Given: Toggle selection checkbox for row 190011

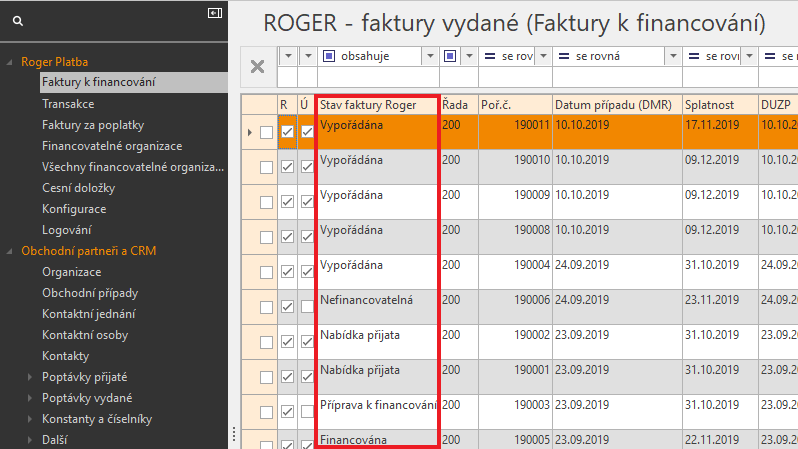Looking at the screenshot, I should (266, 132).
